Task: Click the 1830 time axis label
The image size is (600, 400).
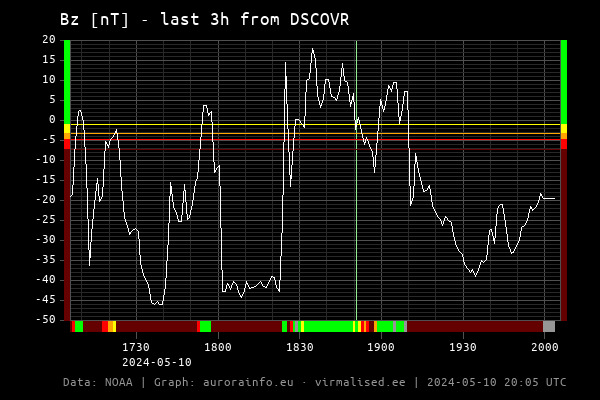Action: [300, 347]
